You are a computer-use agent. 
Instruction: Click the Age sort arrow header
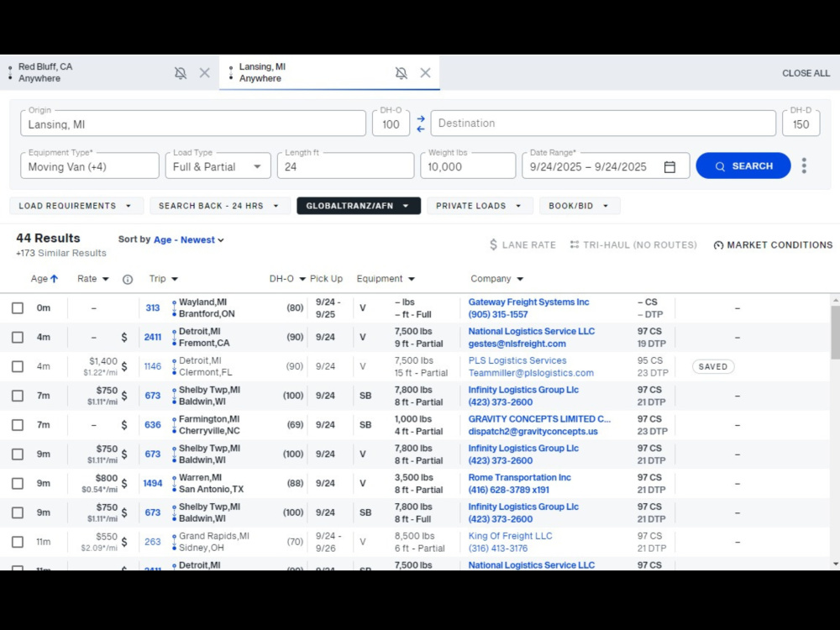[54, 279]
